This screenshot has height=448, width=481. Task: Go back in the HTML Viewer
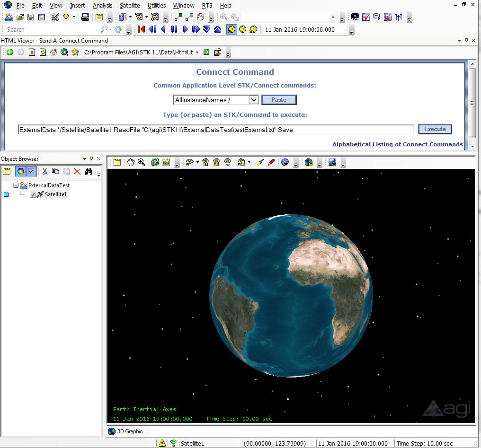point(10,52)
